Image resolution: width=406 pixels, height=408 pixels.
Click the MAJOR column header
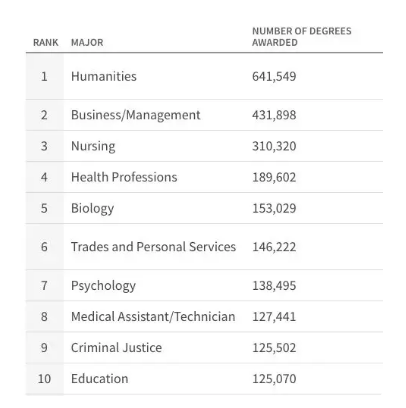point(87,43)
